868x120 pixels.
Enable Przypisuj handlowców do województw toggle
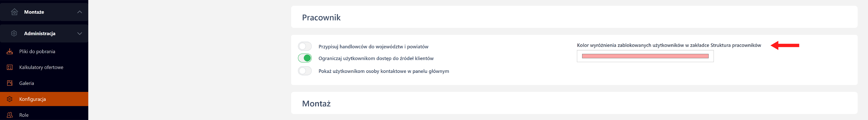(x=305, y=46)
